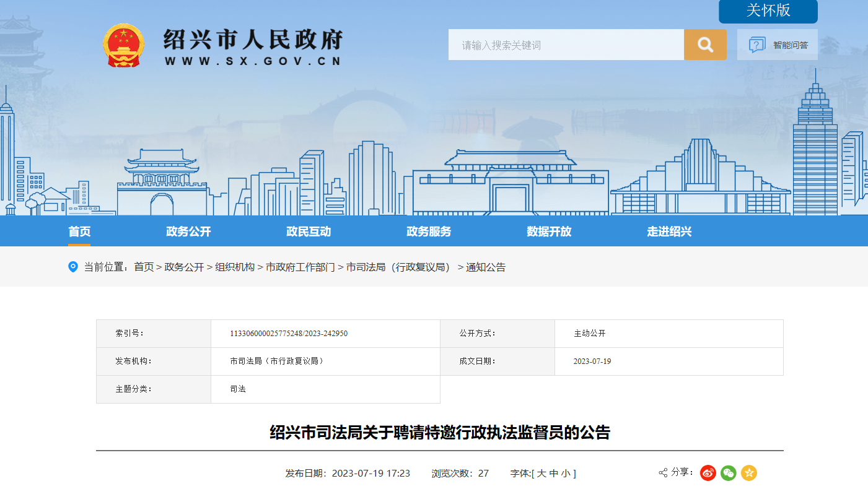This screenshot has height=489, width=868.
Task: Set font size to 大 (large)
Action: pyautogui.click(x=541, y=474)
